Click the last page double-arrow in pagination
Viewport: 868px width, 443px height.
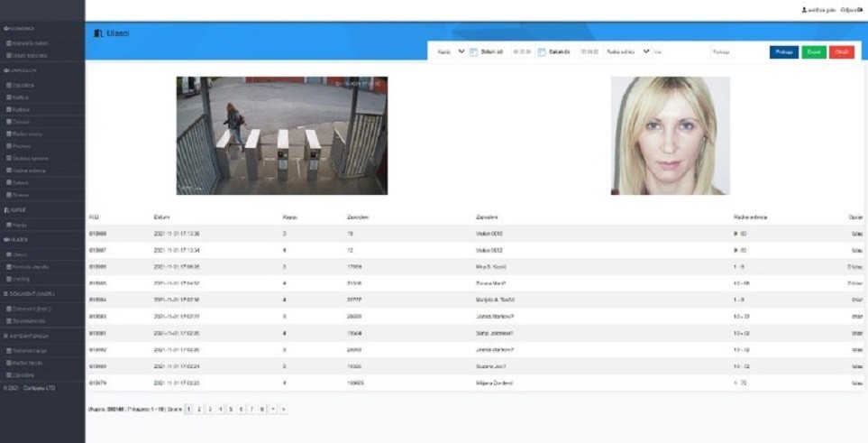tap(283, 410)
